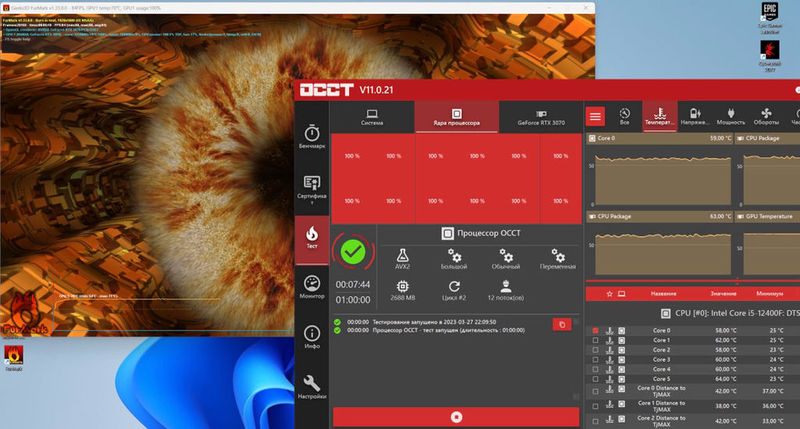The width and height of the screenshot is (800, 429).
Task: Open the Сертификат section in OCCT sidebar
Action: (x=312, y=190)
